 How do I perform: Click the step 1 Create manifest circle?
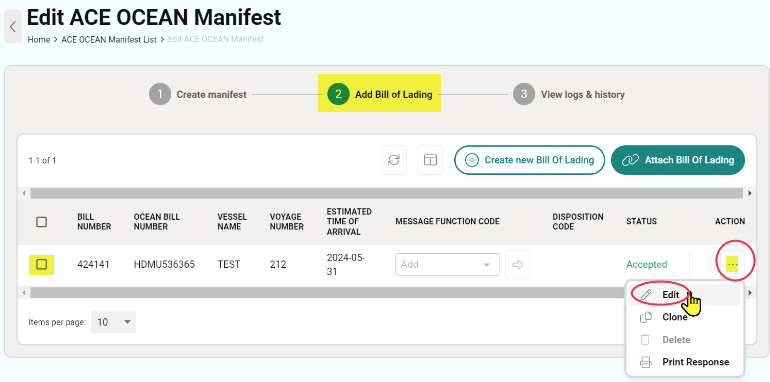point(160,94)
